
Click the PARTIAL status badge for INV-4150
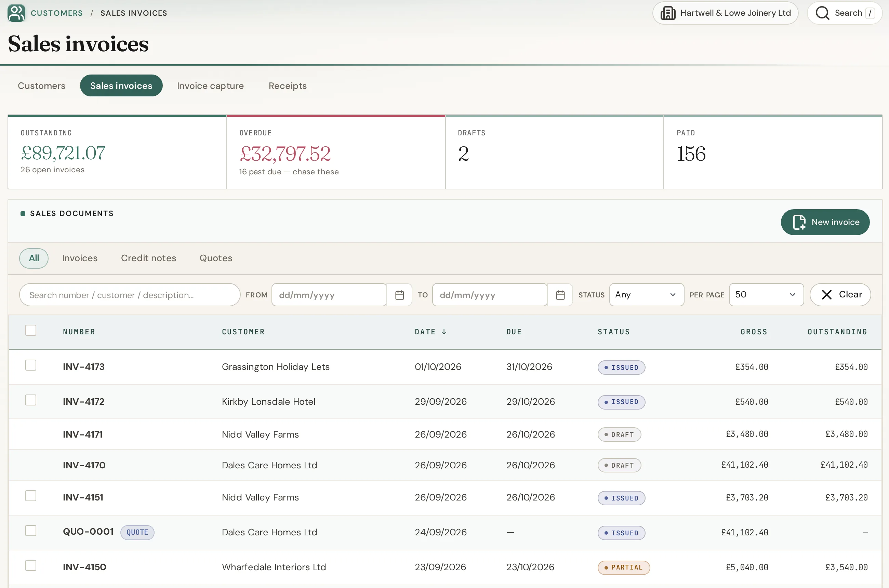pyautogui.click(x=623, y=567)
